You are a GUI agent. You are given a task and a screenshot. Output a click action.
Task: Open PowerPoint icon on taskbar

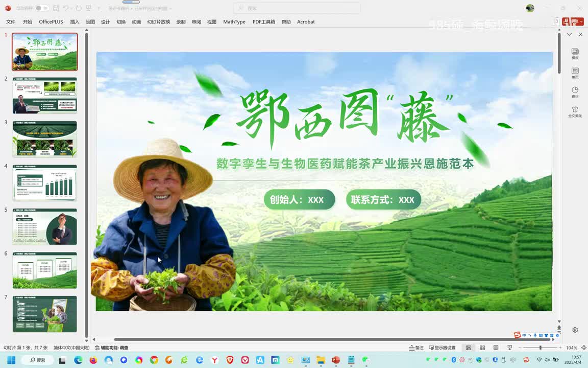[336, 360]
